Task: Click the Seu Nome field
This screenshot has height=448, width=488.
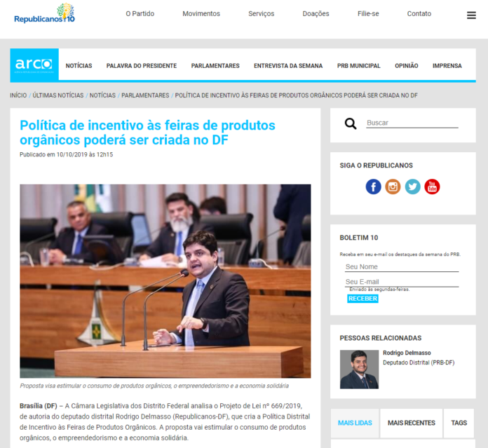Action: coord(402,267)
